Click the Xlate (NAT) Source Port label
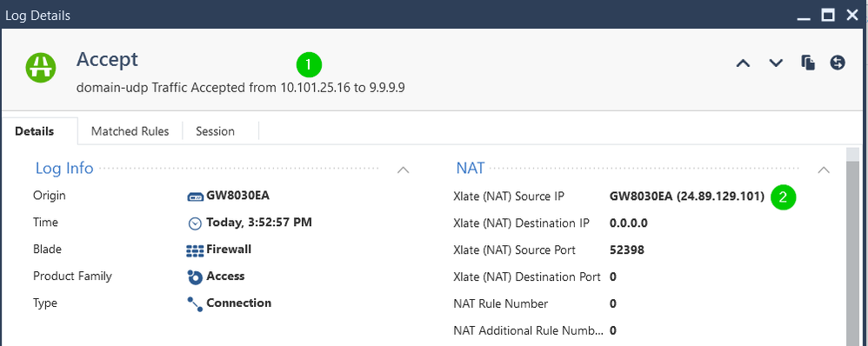Viewport: 868px width, 346px height. coord(514,250)
